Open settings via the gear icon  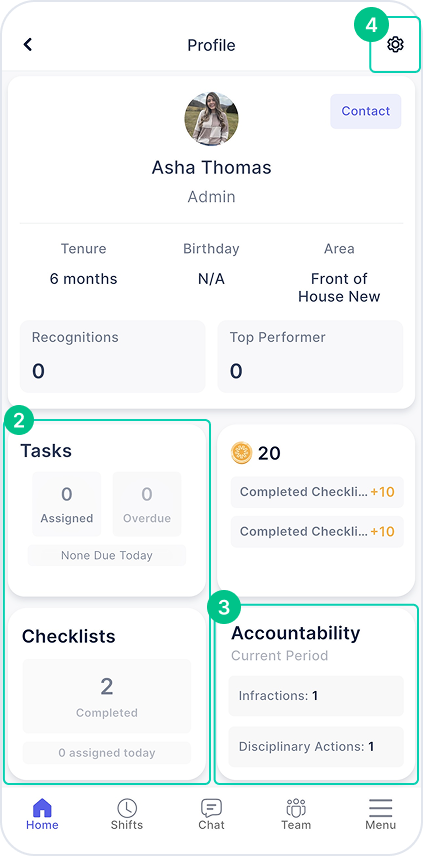395,45
